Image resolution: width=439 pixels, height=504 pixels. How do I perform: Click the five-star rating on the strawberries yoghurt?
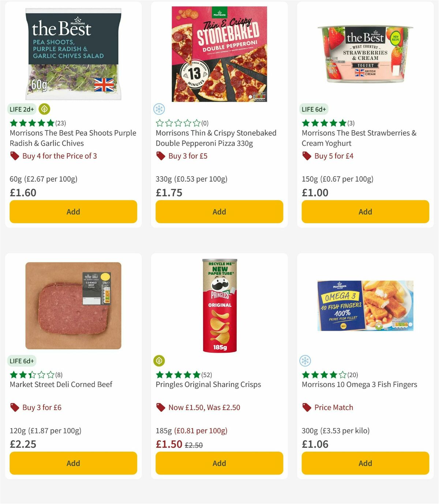[x=324, y=123]
